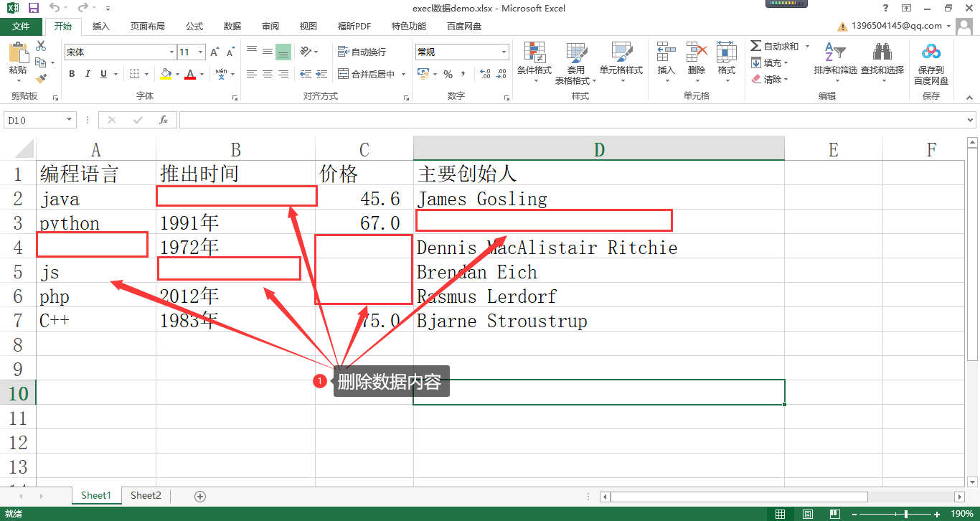Viewport: 980px width, 521px height.
Task: Select the Format Painter brush
Action: (x=41, y=78)
